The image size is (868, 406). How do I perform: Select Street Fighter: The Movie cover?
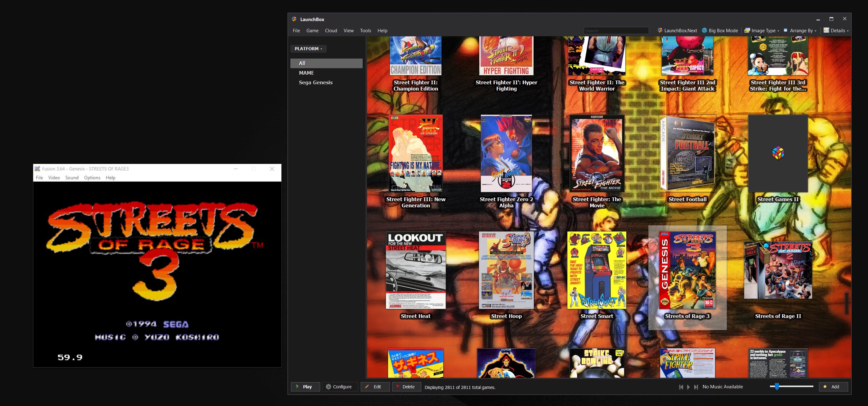click(597, 153)
